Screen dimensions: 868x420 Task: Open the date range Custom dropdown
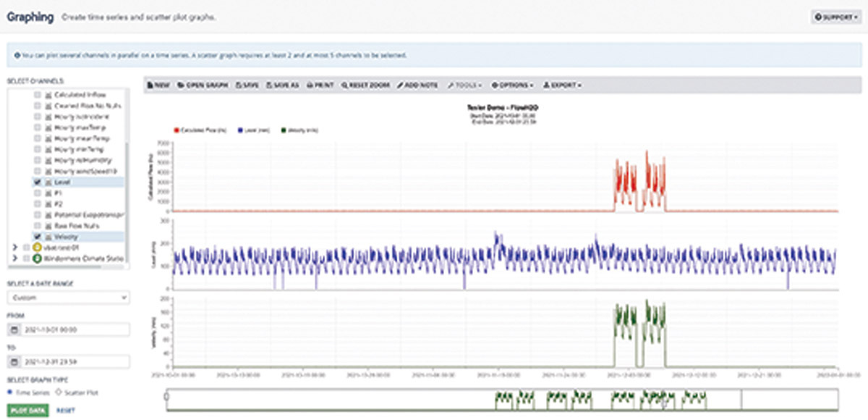[68, 298]
